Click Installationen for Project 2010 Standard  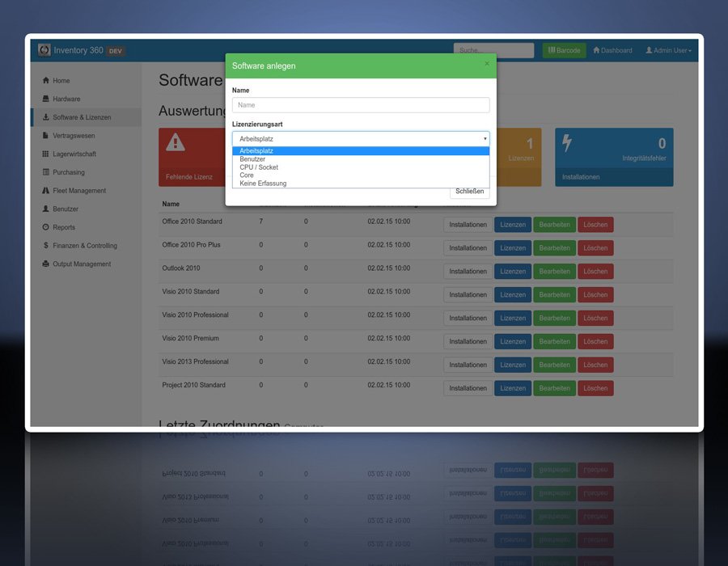click(468, 388)
